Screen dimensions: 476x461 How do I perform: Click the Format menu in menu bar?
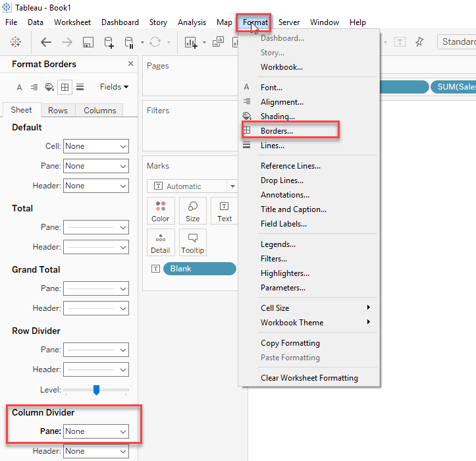coord(255,22)
